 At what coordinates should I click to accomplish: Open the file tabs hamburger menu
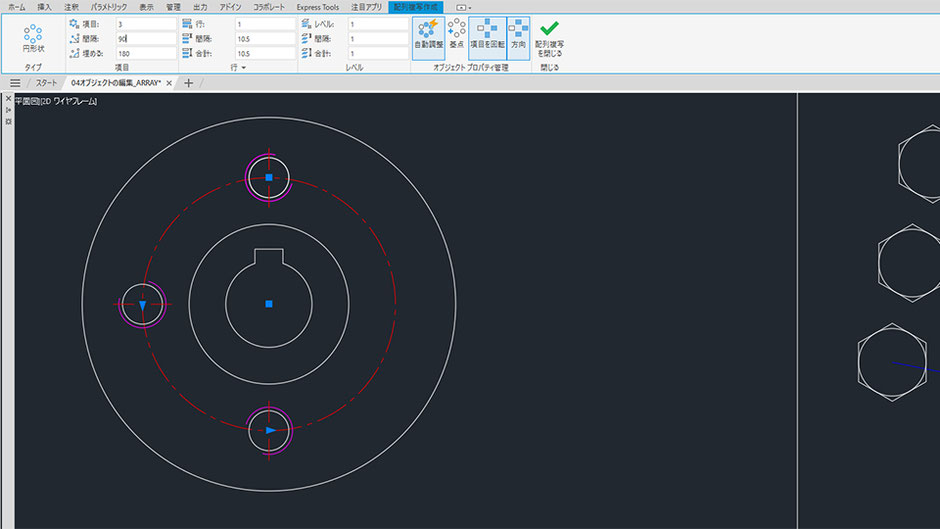pyautogui.click(x=15, y=83)
